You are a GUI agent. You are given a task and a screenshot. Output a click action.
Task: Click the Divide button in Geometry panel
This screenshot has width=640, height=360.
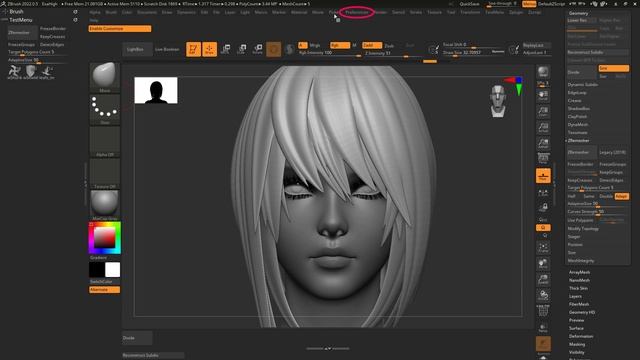point(582,72)
